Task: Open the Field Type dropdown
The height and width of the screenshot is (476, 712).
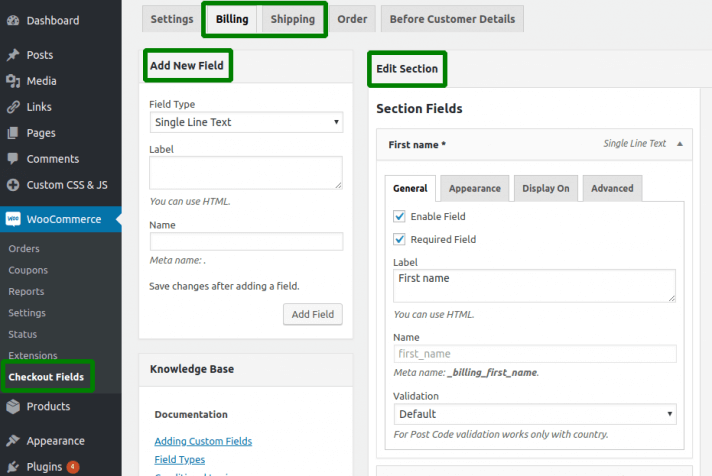Action: tap(246, 122)
